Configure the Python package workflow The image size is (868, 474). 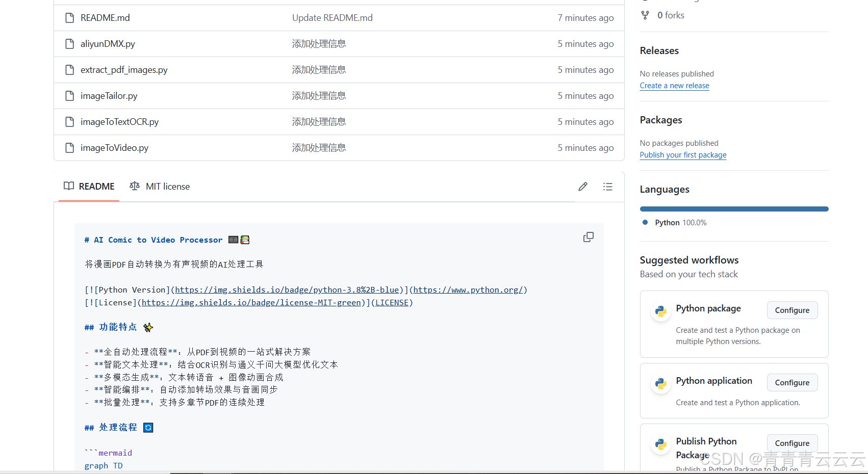(x=793, y=310)
